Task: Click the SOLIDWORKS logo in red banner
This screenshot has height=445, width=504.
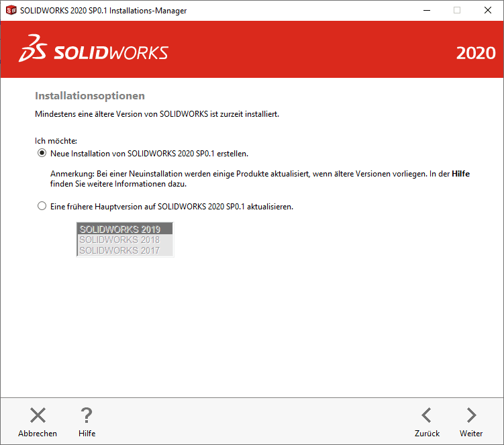Action: point(93,49)
